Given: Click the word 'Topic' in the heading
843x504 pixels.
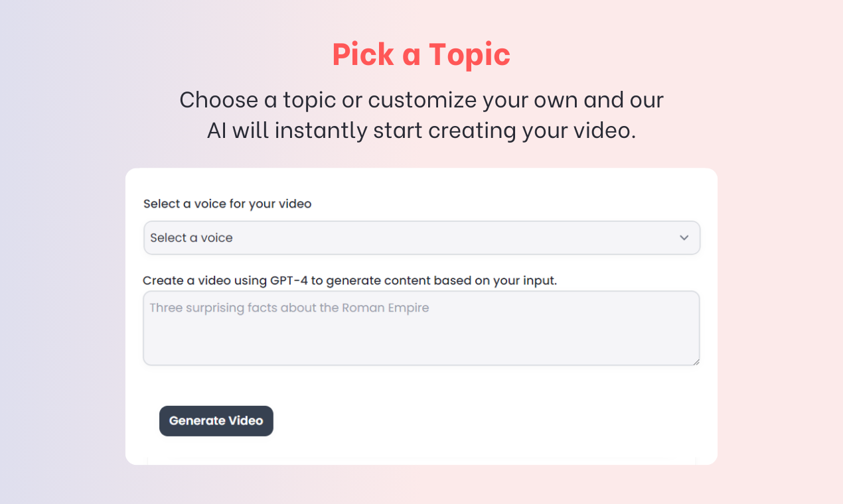Looking at the screenshot, I should pos(469,54).
